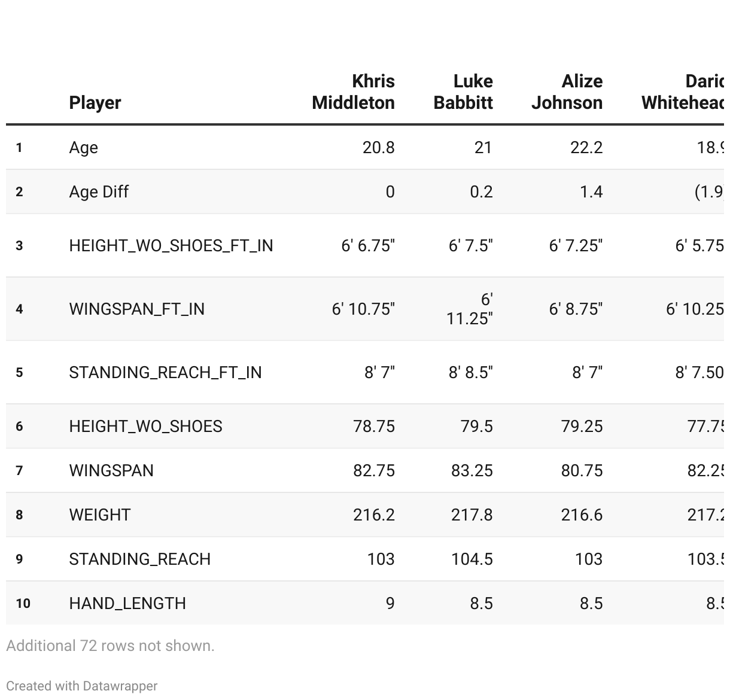
Task: Click row number 10 in the table
Action: (x=23, y=603)
